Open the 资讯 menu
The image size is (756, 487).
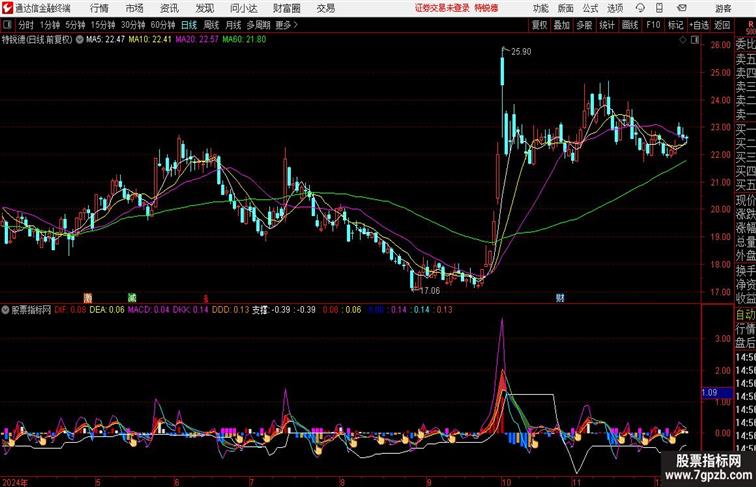169,8
